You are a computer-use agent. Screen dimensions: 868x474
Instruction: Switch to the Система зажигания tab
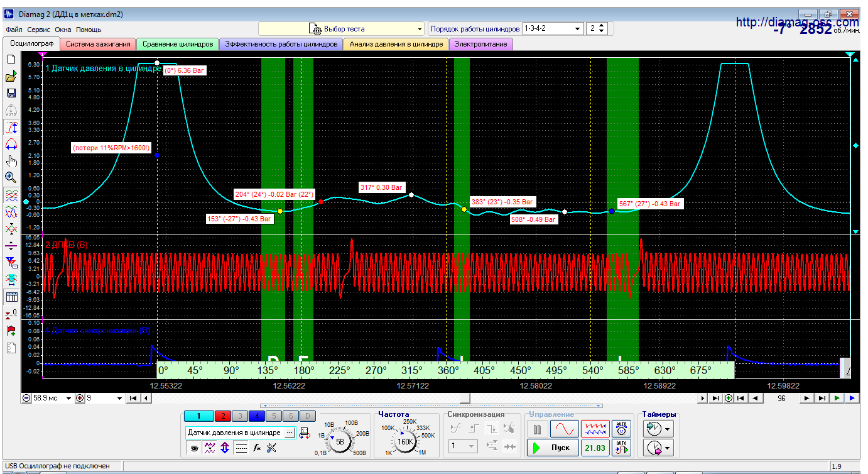point(98,44)
